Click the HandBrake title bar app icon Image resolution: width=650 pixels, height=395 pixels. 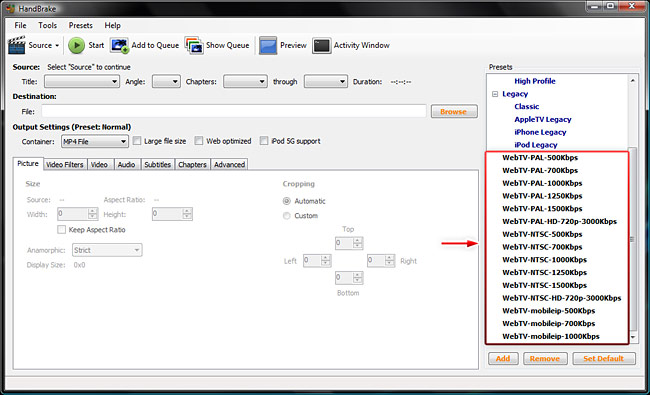(x=10, y=8)
